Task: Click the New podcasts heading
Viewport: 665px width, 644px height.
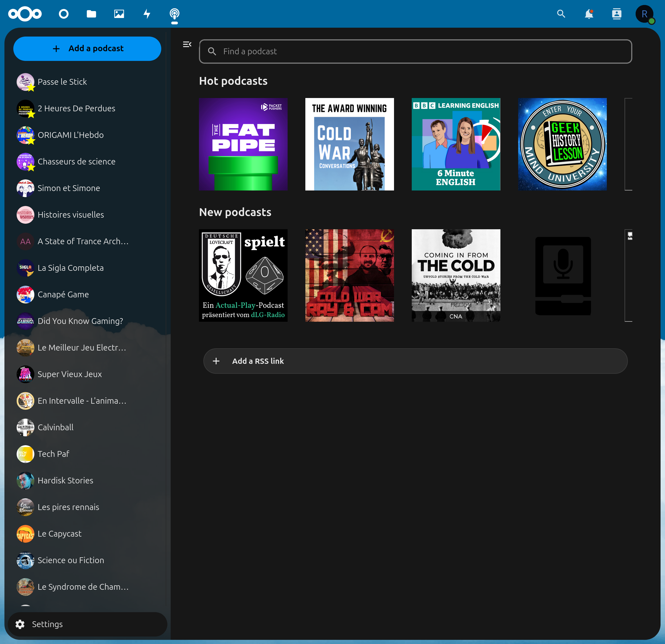Action: [235, 212]
